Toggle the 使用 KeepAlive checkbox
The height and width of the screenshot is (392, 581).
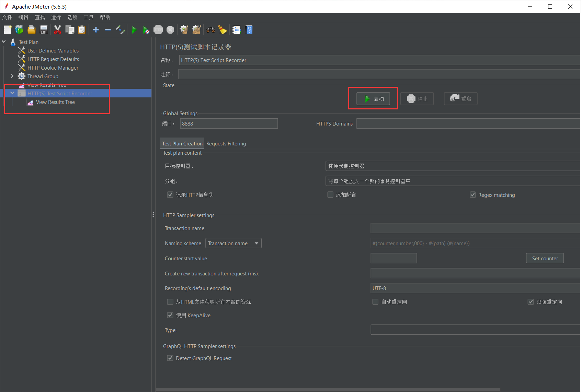[x=170, y=315]
